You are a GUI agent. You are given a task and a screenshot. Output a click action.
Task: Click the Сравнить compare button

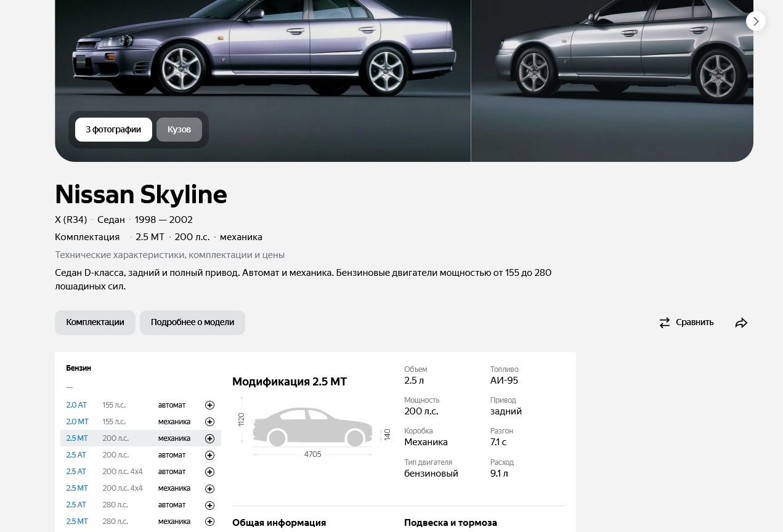coord(686,322)
